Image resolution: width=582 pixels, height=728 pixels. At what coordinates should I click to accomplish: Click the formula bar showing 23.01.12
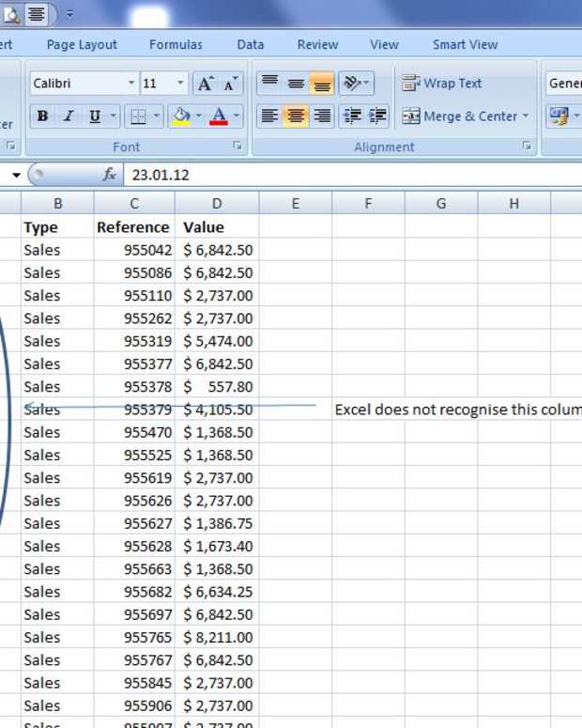coord(347,175)
